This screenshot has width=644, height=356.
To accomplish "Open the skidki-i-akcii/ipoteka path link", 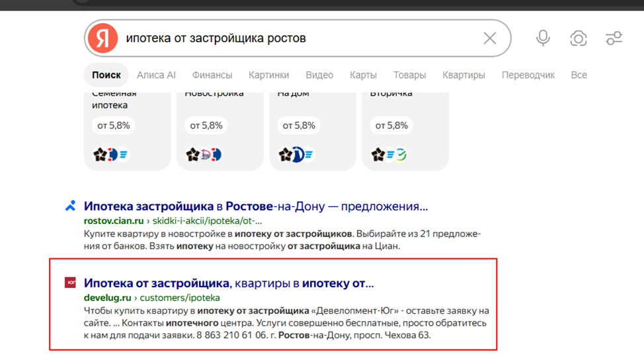I will 207,221.
